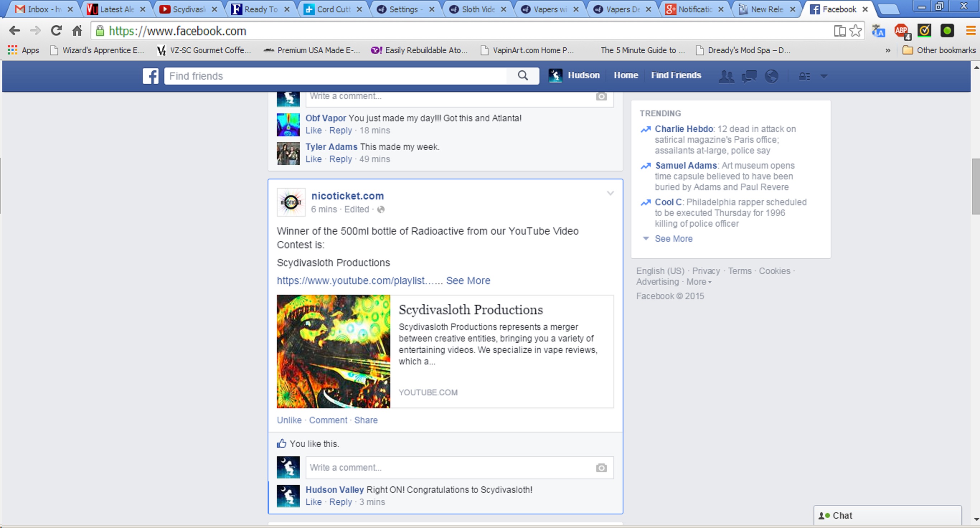Expand Trending with See More
The height and width of the screenshot is (528, 980).
point(673,239)
